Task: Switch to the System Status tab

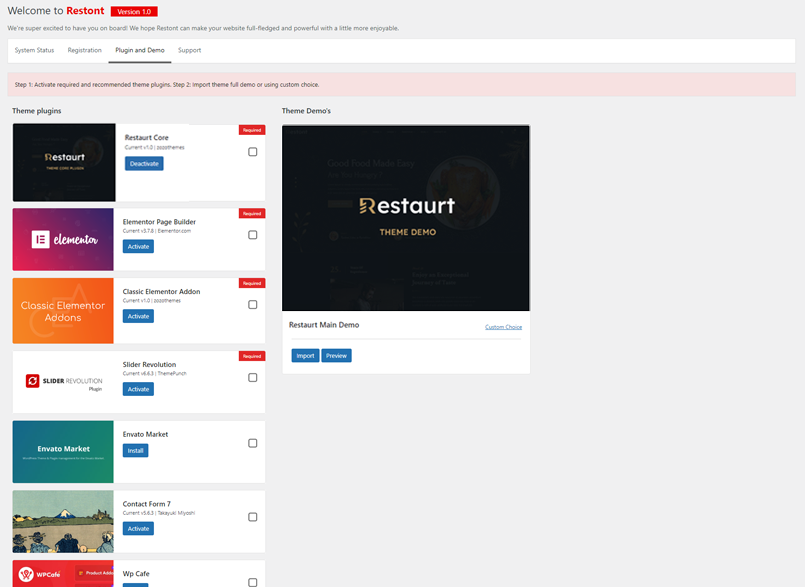Action: pos(34,50)
